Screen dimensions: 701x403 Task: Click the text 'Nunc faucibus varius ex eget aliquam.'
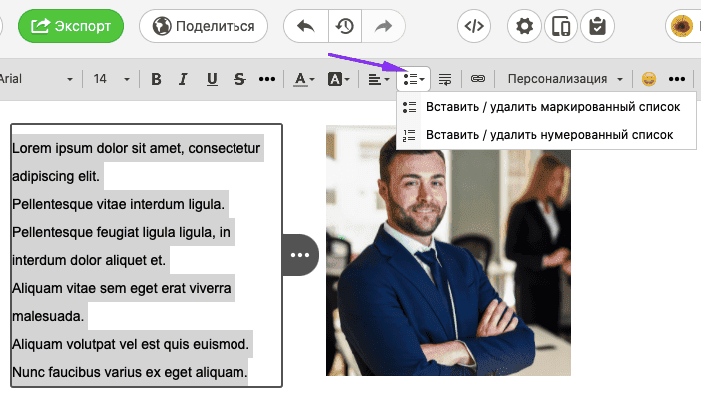tap(130, 372)
